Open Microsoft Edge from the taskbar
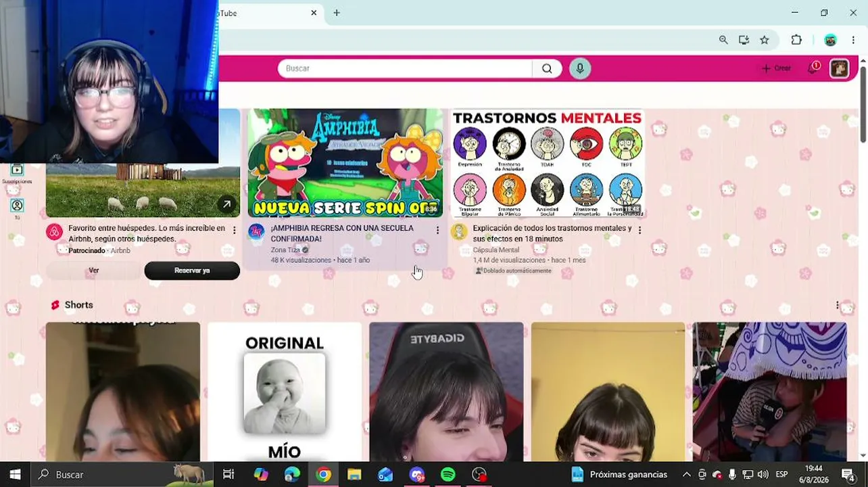Image resolution: width=868 pixels, height=487 pixels. point(292,474)
